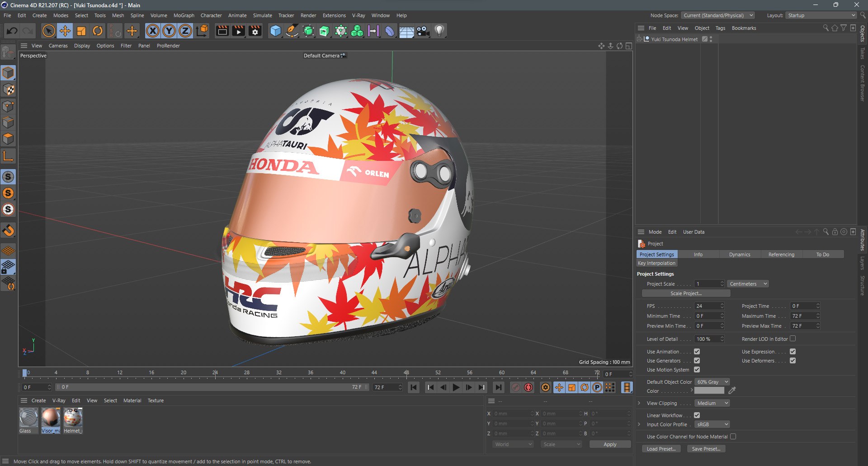Toggle coordinate system icon
The width and height of the screenshot is (868, 466).
202,31
